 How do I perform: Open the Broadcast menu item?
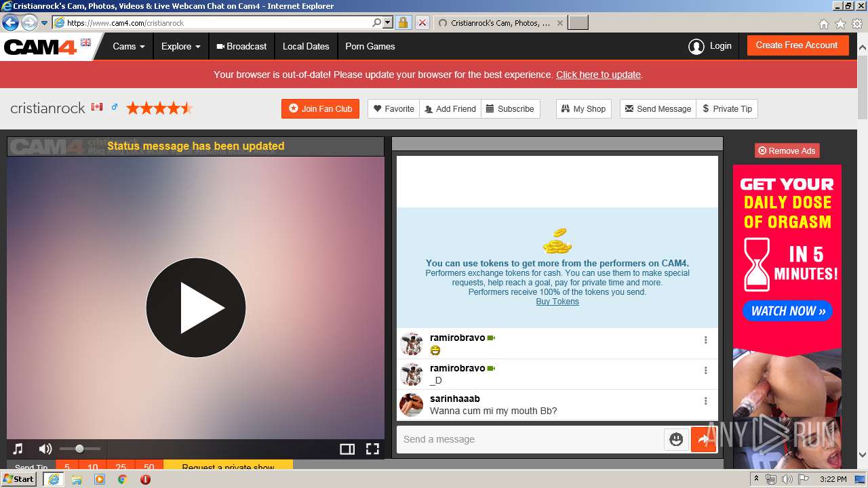click(241, 46)
